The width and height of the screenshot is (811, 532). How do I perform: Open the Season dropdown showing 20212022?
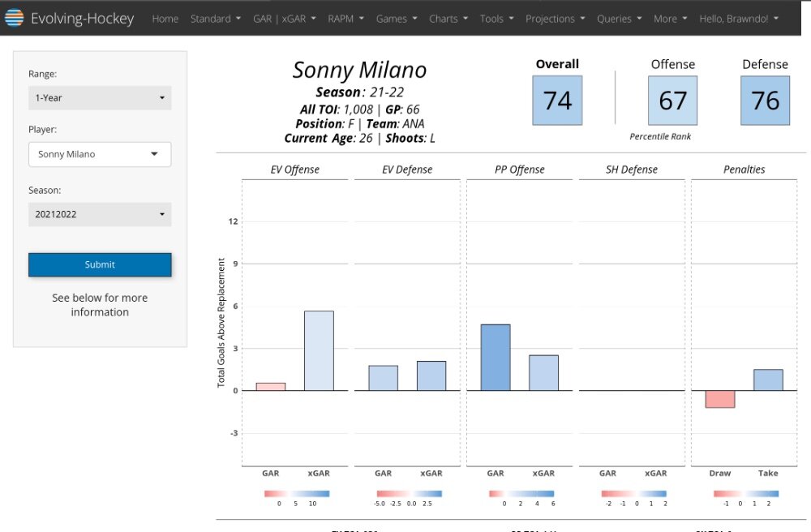100,214
